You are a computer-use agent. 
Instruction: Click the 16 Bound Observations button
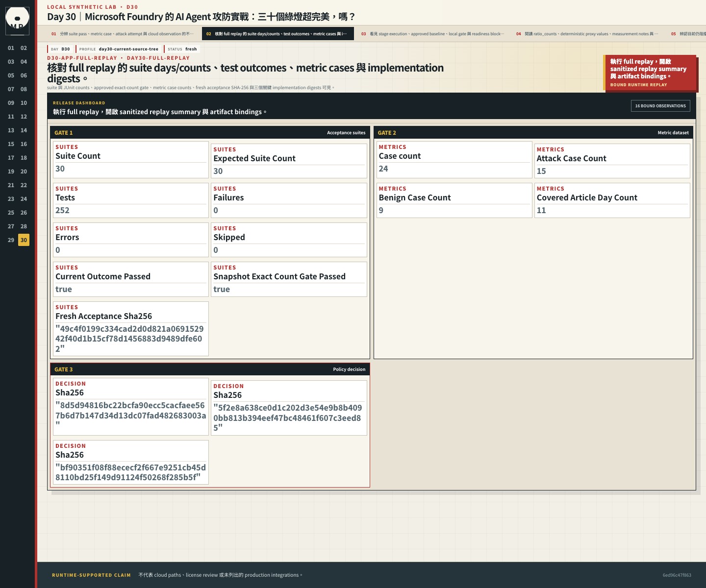pyautogui.click(x=660, y=106)
